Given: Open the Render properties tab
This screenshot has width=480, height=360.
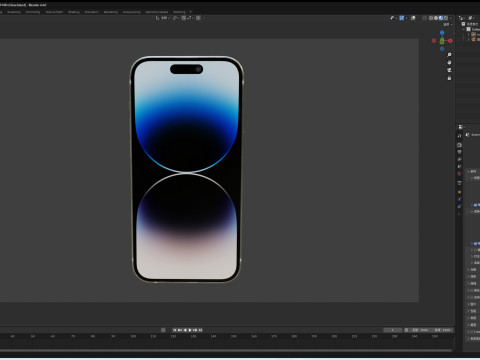Looking at the screenshot, I should point(459,145).
